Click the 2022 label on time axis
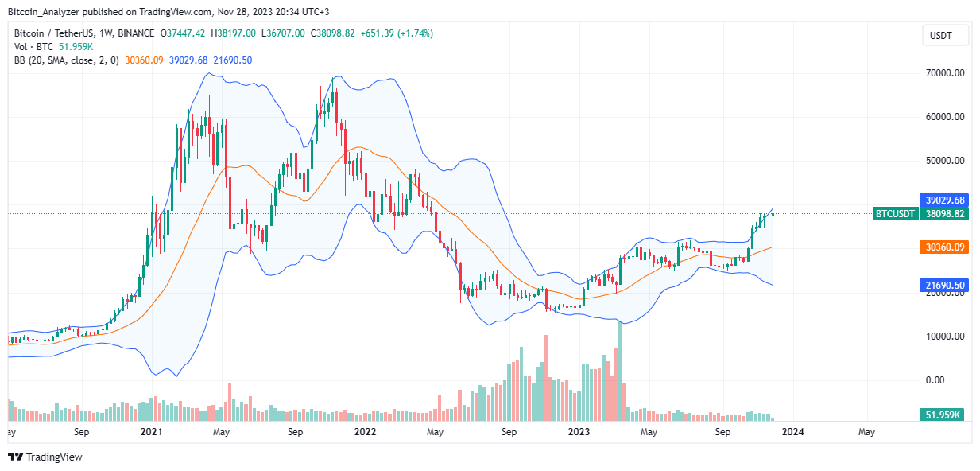 click(365, 432)
